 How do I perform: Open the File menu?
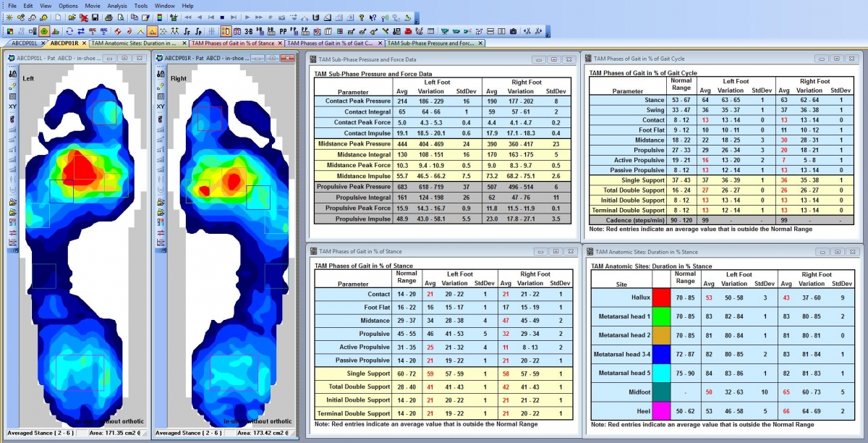12,6
